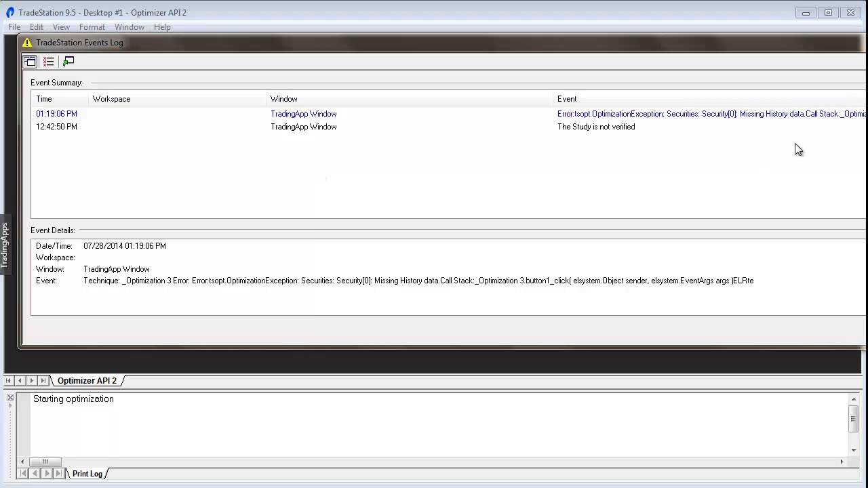The width and height of the screenshot is (868, 488).
Task: Click the print log scroll left arrow
Action: point(22,462)
